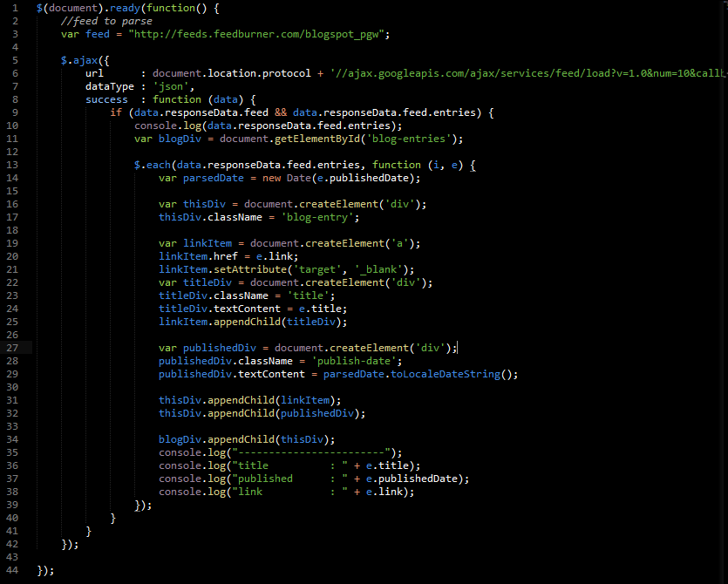Click '$.ajax({' on line 5
The height and width of the screenshot is (584, 728).
point(85,60)
